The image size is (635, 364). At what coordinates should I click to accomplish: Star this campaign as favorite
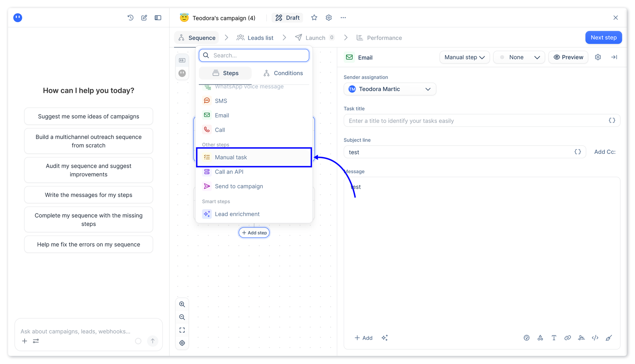click(x=314, y=17)
